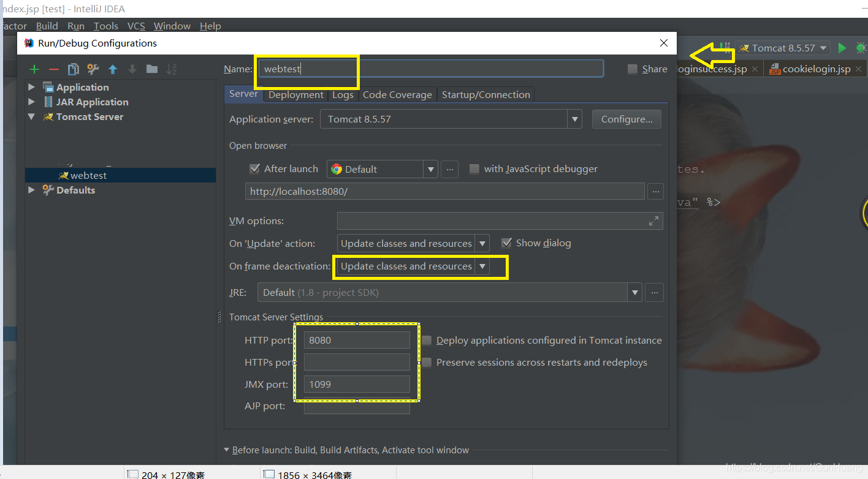Open the Build menu
Image resolution: width=868 pixels, height=479 pixels.
click(47, 26)
